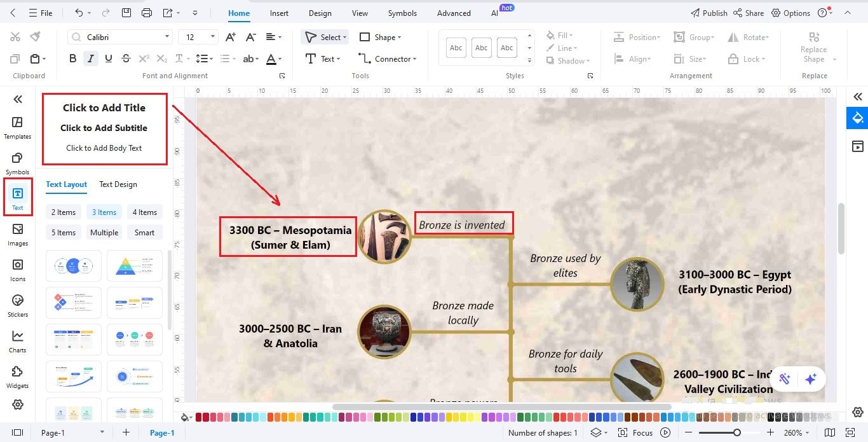Click the AI sparkle floating button
868x442 pixels.
810,379
